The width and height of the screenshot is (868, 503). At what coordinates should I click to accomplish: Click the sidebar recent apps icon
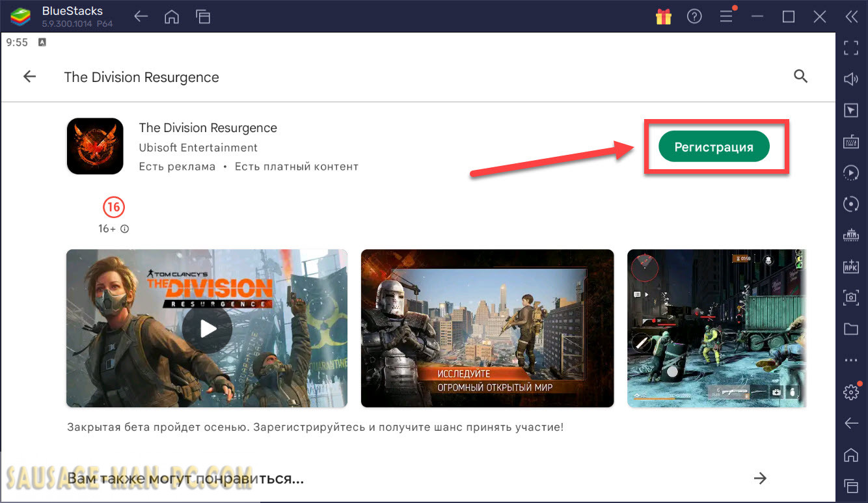tap(851, 485)
